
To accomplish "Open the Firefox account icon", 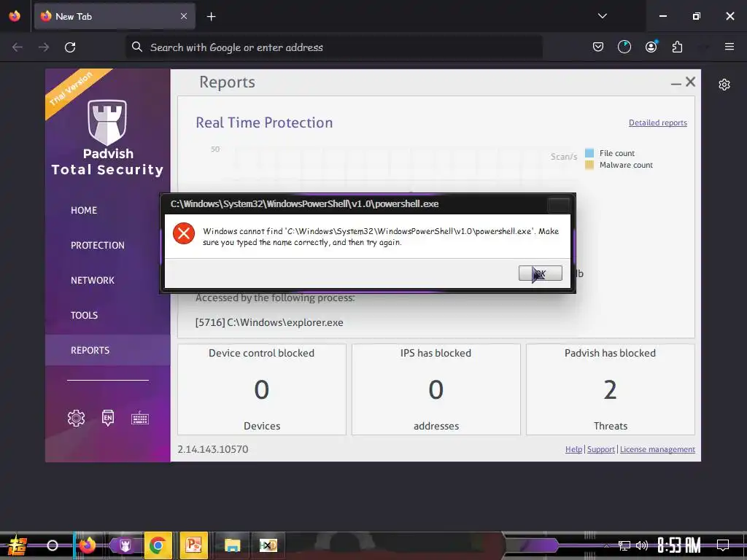I will (x=651, y=47).
